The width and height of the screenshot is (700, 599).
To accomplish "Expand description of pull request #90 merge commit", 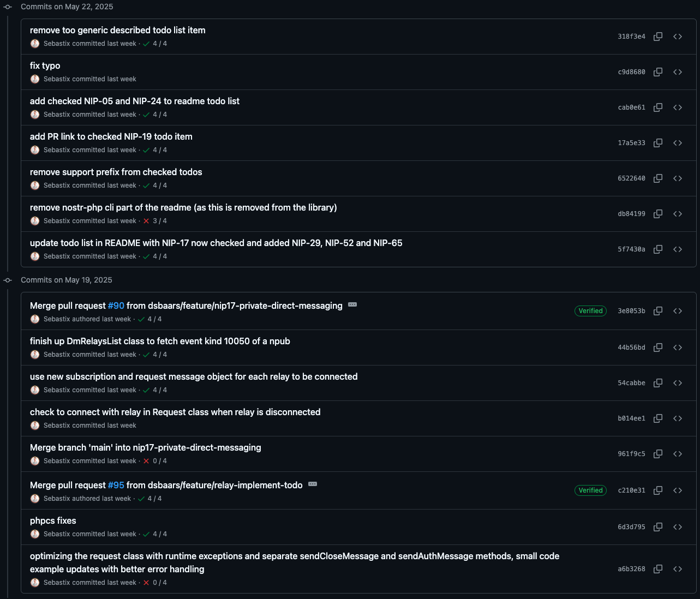I will coord(352,304).
